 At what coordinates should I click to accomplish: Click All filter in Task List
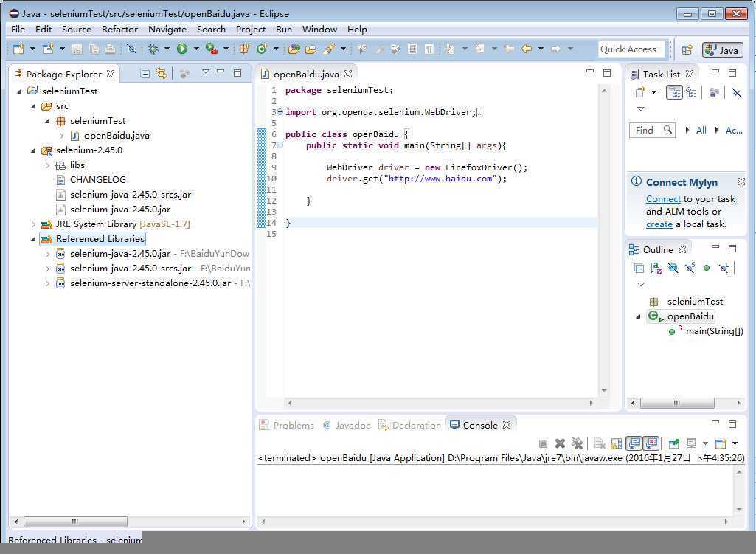point(701,130)
